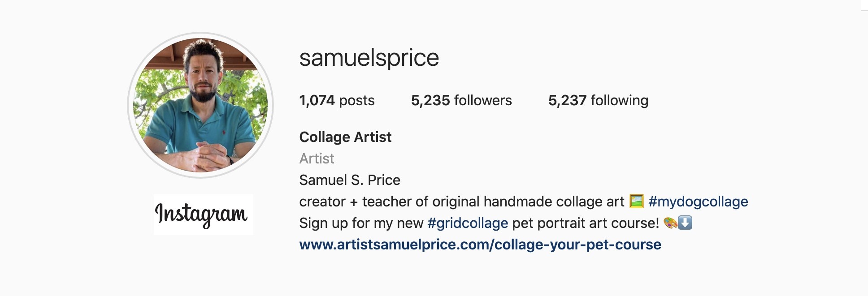The width and height of the screenshot is (868, 296).
Task: Open the artistsamuelprice.com course link
Action: coord(480,245)
